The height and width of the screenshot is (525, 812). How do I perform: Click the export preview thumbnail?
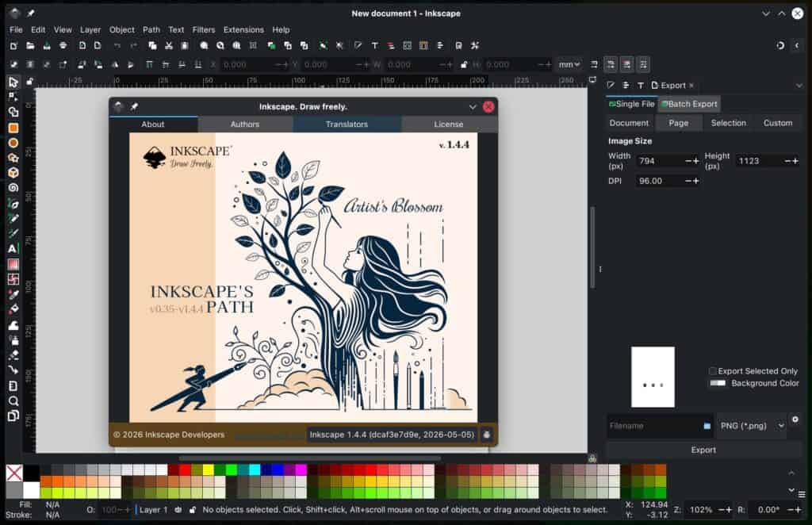(653, 377)
